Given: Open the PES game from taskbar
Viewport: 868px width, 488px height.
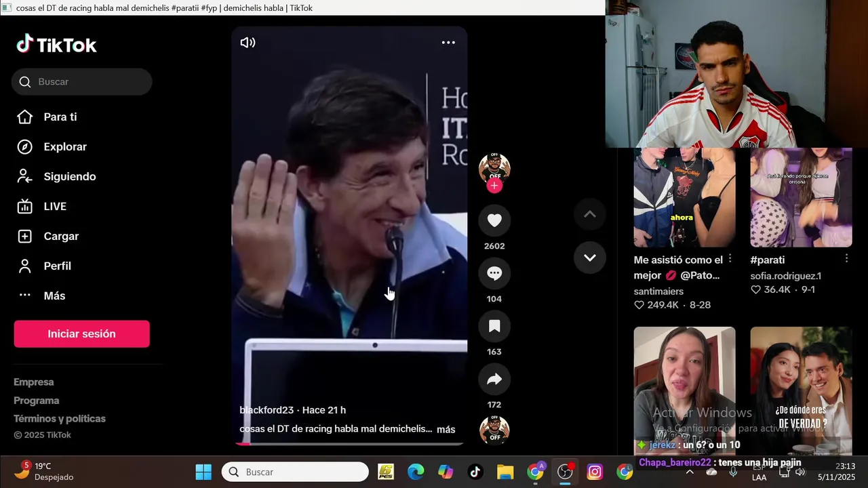Looking at the screenshot, I should 386,472.
